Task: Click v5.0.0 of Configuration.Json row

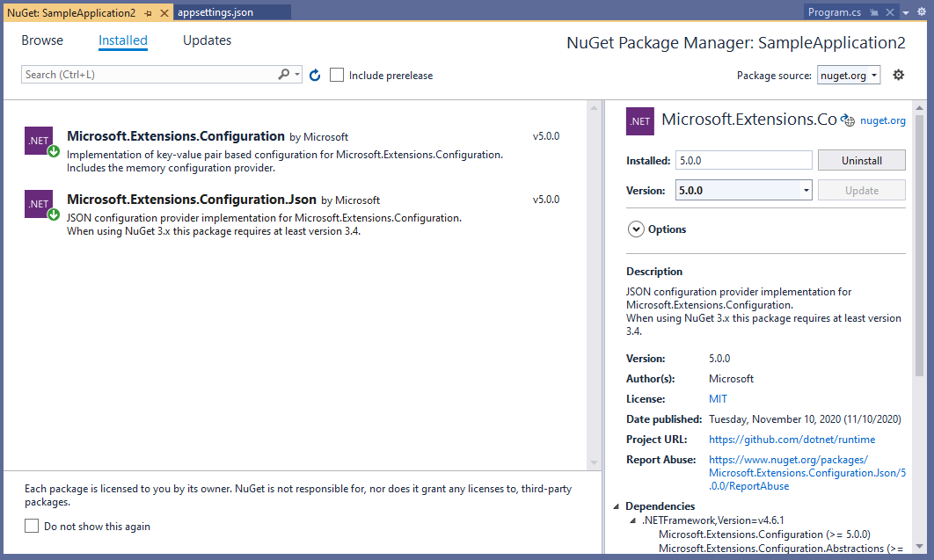Action: point(545,200)
